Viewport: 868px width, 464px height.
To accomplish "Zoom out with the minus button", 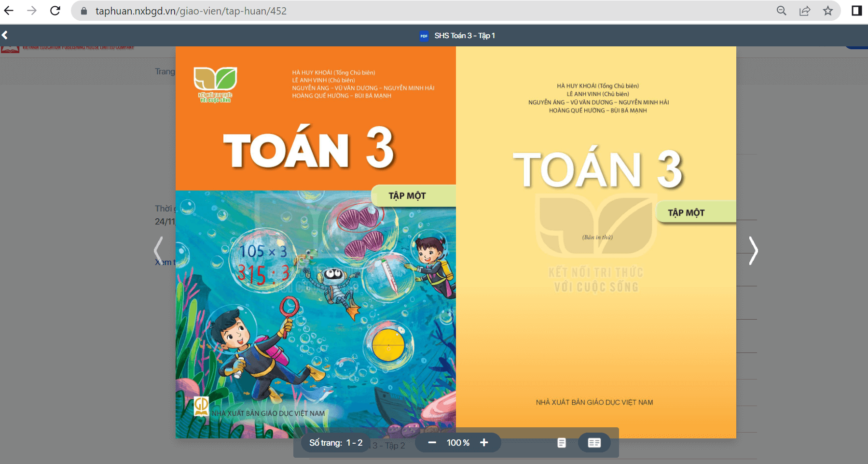I will click(x=432, y=443).
